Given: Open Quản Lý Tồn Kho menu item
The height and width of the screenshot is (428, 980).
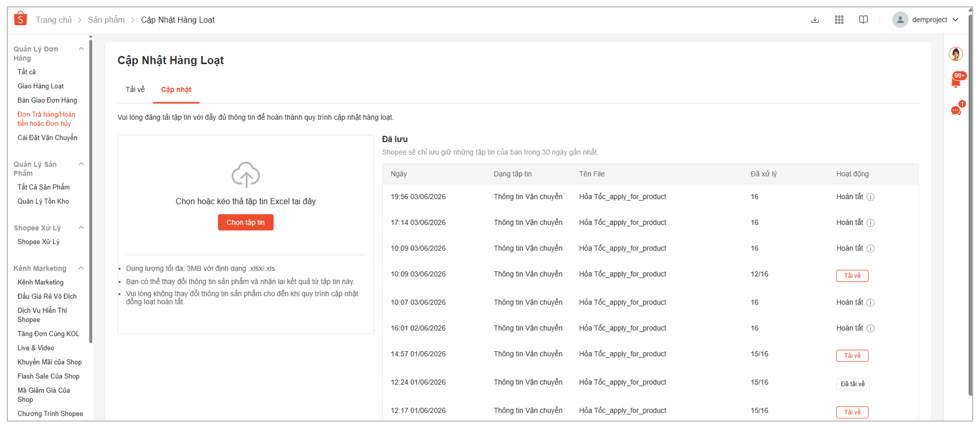Looking at the screenshot, I should 43,201.
